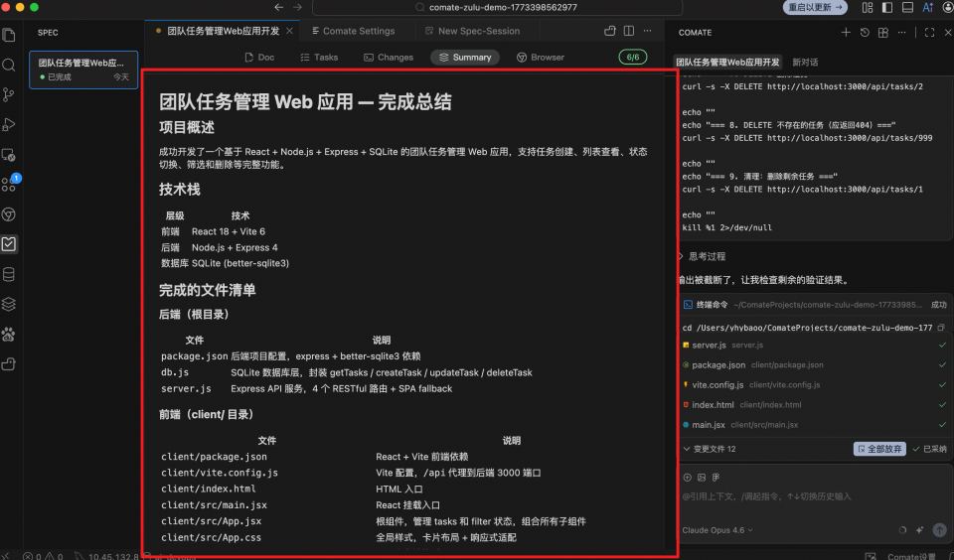Open index.html changed file
The image size is (954, 560).
click(814, 405)
